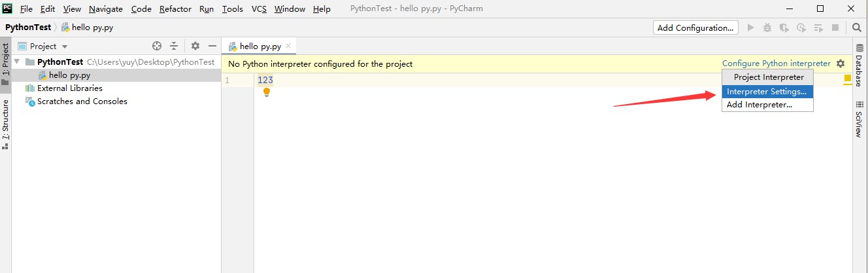
Task: Collapse the PythonTest project root node
Action: [18, 62]
